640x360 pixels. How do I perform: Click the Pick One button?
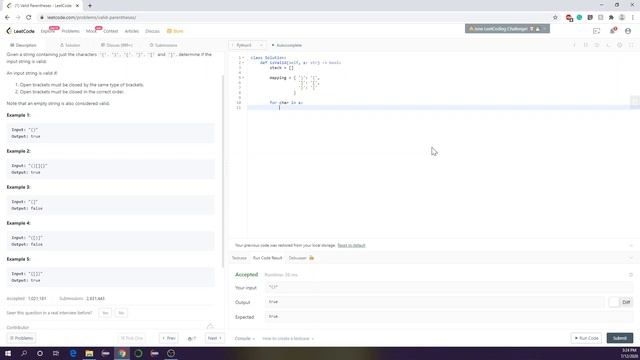[132, 338]
